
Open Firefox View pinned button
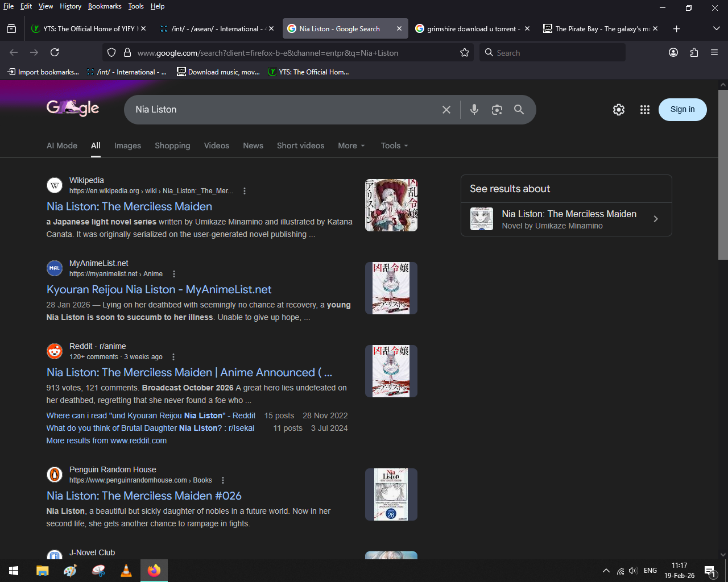[11, 28]
